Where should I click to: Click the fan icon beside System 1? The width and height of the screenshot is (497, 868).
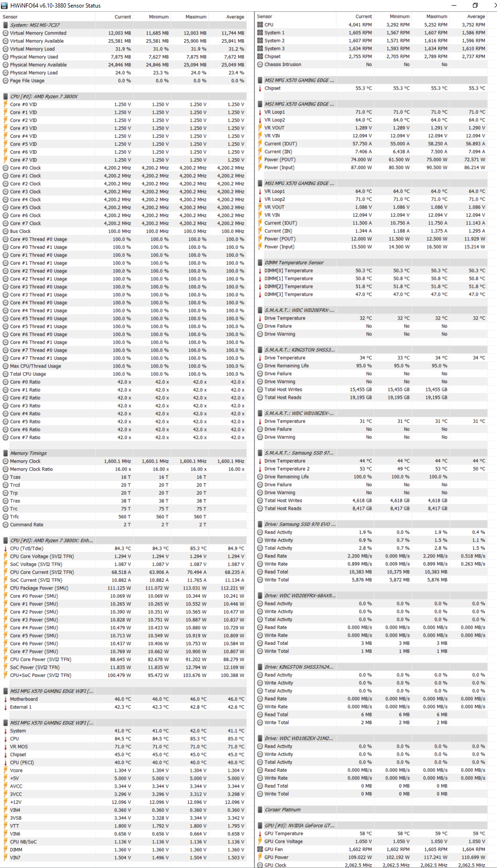(260, 33)
